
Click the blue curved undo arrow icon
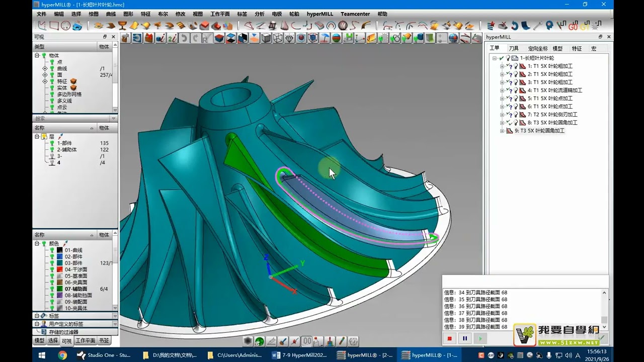[514, 25]
